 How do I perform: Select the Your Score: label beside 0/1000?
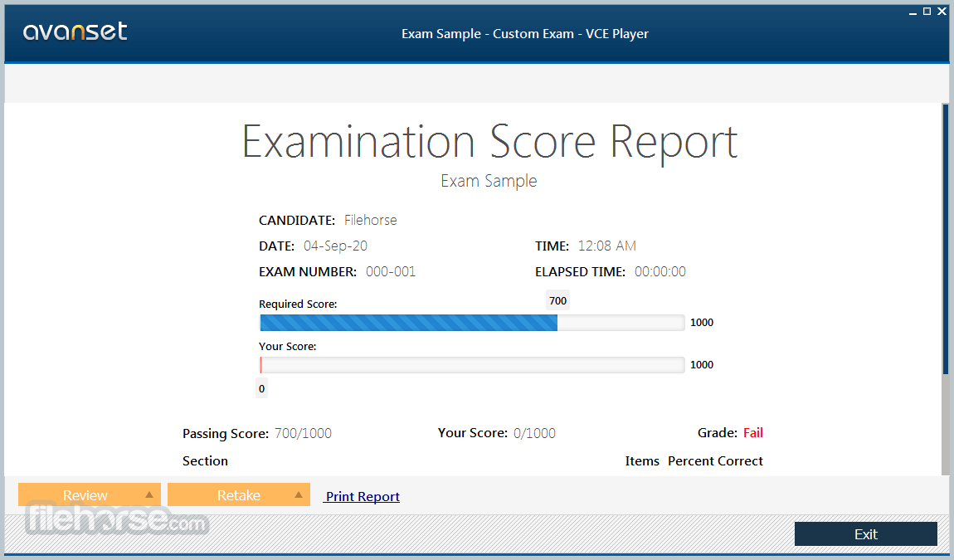pos(472,433)
